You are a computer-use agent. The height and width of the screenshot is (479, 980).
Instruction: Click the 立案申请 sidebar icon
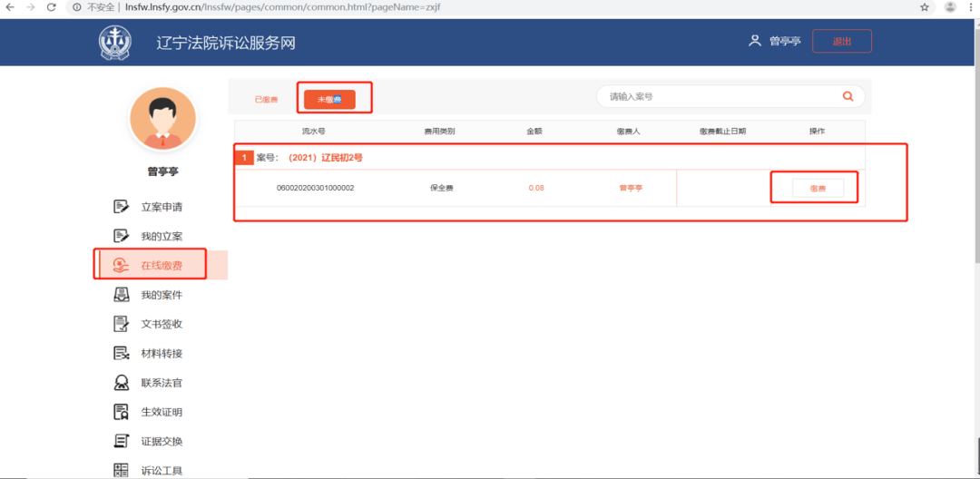121,207
